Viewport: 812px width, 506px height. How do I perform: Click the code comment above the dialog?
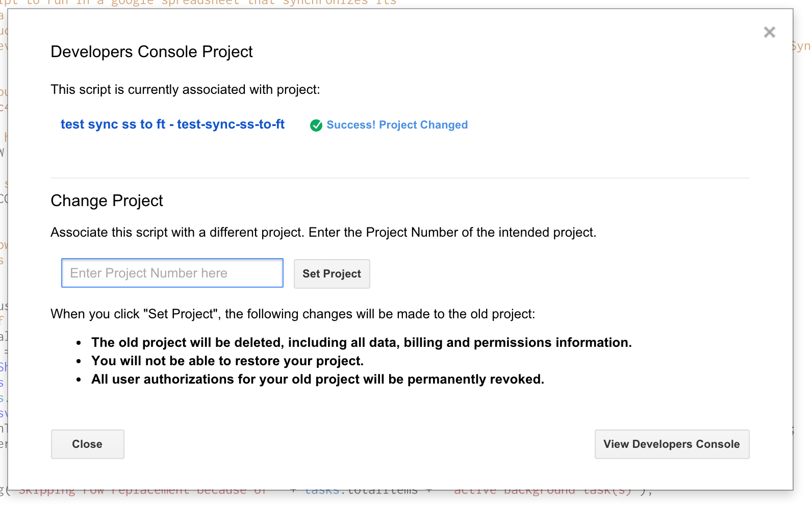point(204,3)
